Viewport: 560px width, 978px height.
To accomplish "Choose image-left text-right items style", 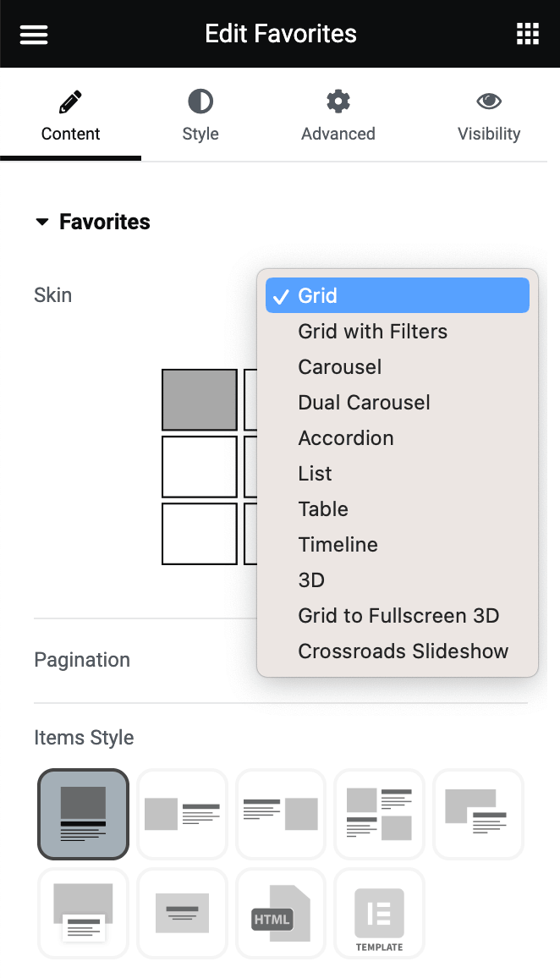I will (182, 814).
